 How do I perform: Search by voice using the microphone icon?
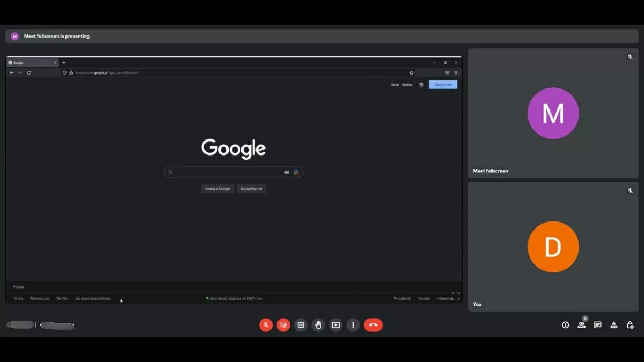(287, 172)
